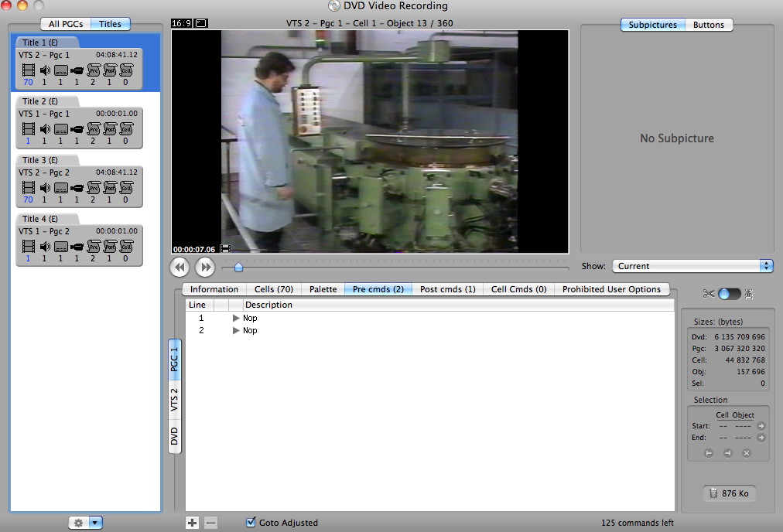Set selection Start with its arrow button
The height and width of the screenshot is (532, 783).
click(761, 426)
